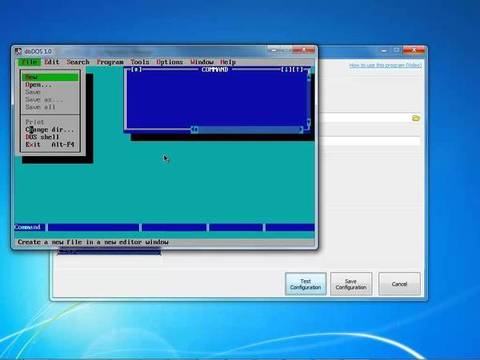Click the horizontal scrollbar's left arrow
This screenshot has width=480, height=360.
point(193,130)
